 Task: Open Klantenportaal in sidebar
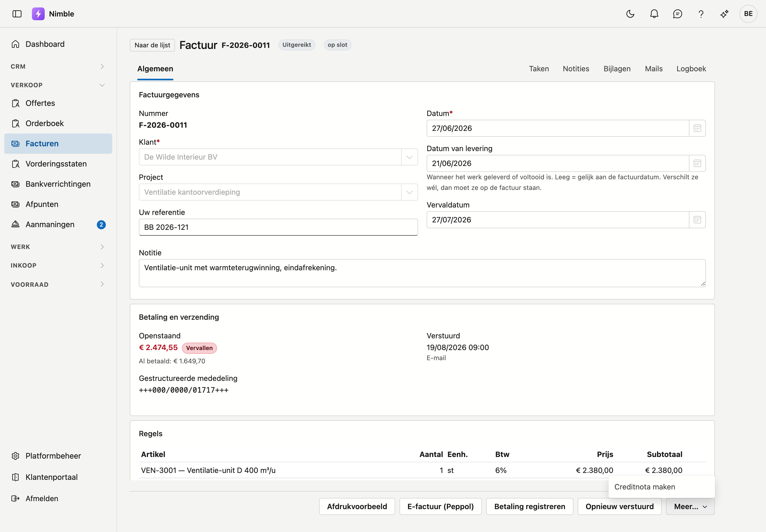(x=58, y=477)
